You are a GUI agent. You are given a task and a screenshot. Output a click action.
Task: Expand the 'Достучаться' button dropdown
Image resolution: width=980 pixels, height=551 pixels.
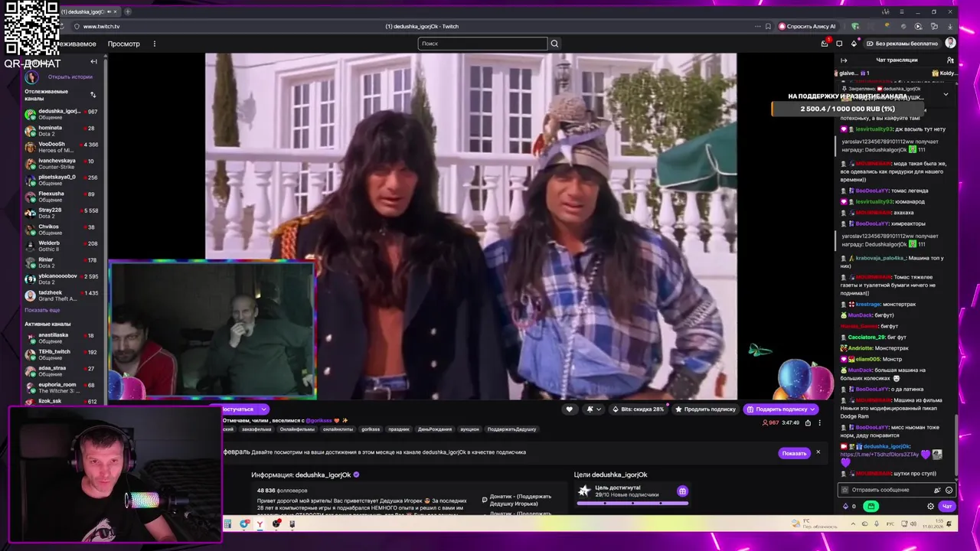pos(263,409)
